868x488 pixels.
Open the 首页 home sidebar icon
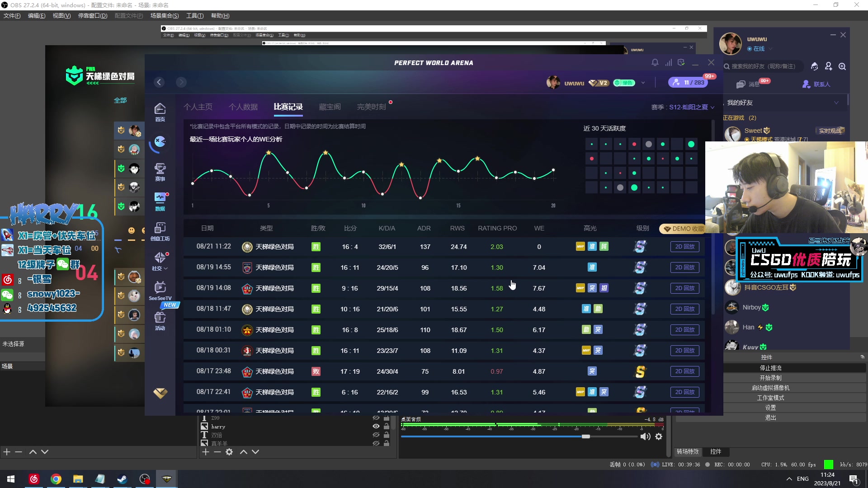coord(160,112)
